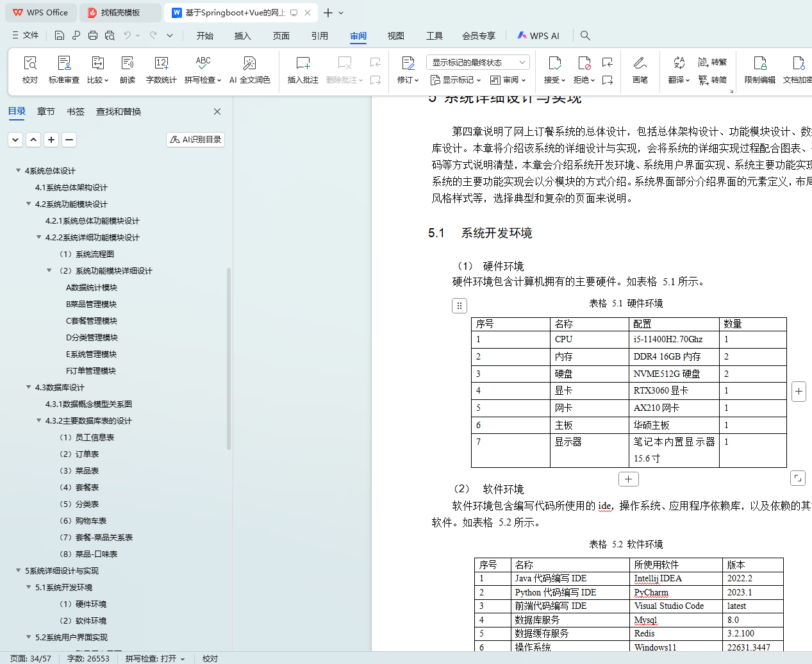Screen dimensions: 812x664
Task: Click the WPS AI button
Action: point(538,36)
